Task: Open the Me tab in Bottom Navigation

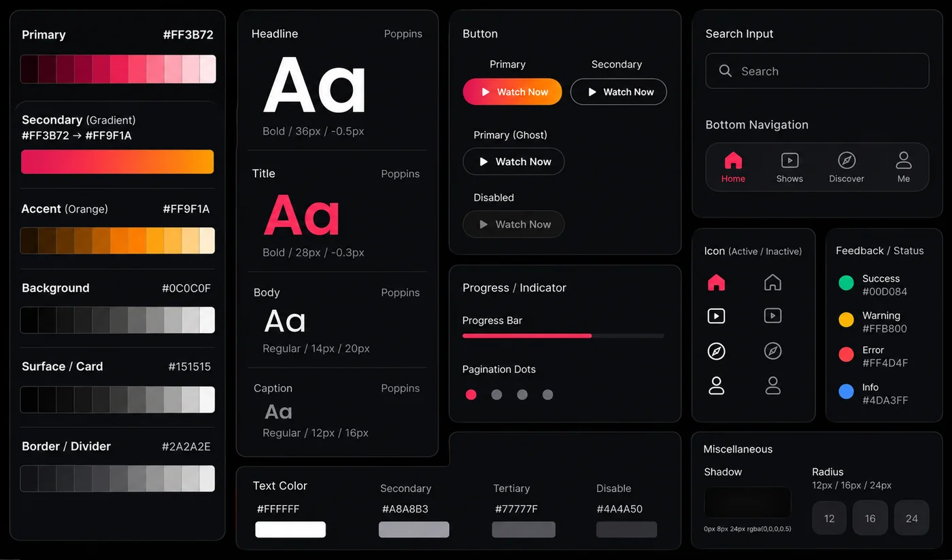Action: [x=904, y=167]
